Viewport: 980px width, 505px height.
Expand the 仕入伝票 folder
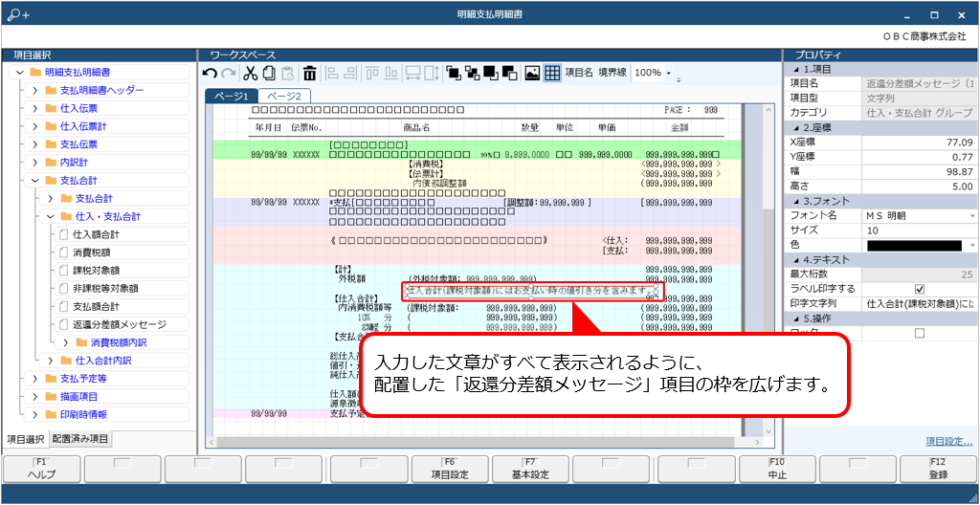tap(35, 109)
